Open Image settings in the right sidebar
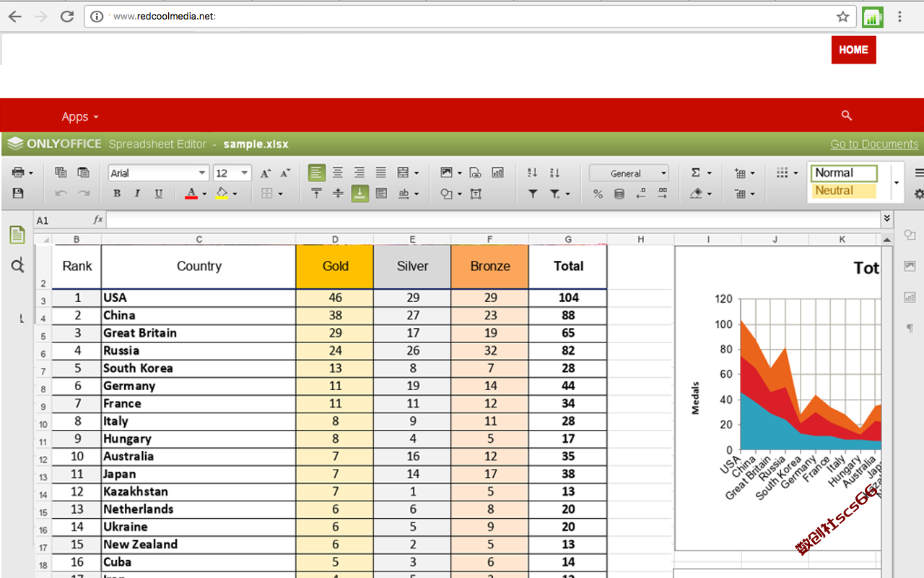This screenshot has width=924, height=578. 910,266
